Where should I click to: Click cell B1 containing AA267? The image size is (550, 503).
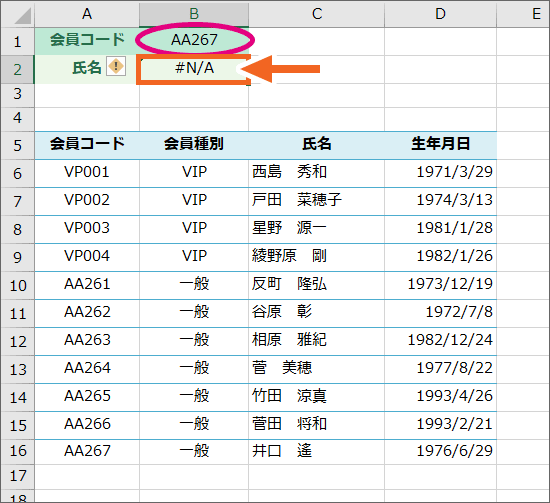point(194,40)
